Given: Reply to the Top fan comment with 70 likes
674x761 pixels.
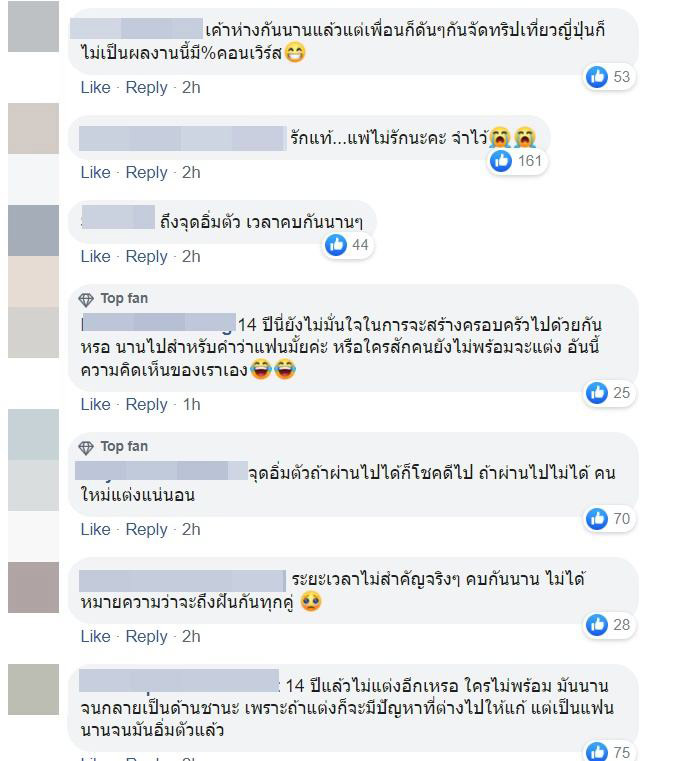Looking at the screenshot, I should point(147,529).
